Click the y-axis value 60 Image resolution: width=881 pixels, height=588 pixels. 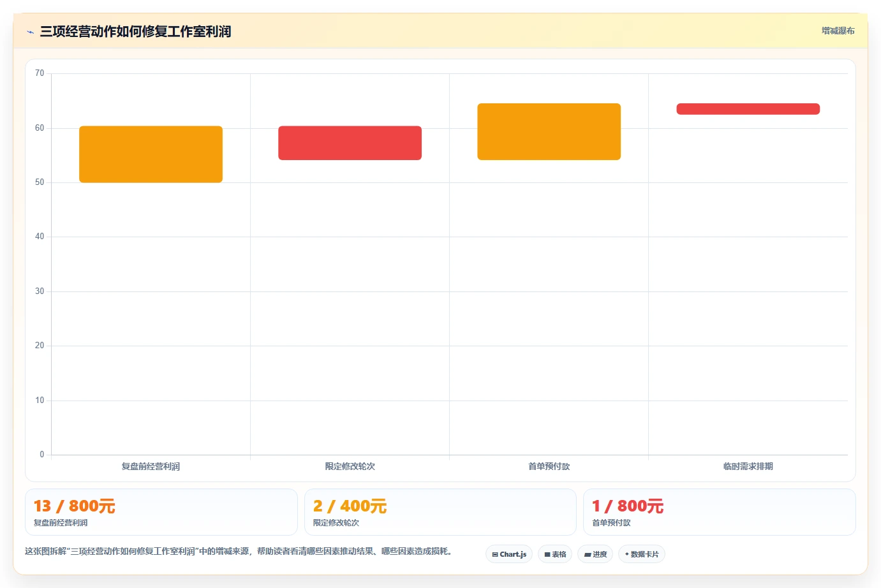pos(40,128)
